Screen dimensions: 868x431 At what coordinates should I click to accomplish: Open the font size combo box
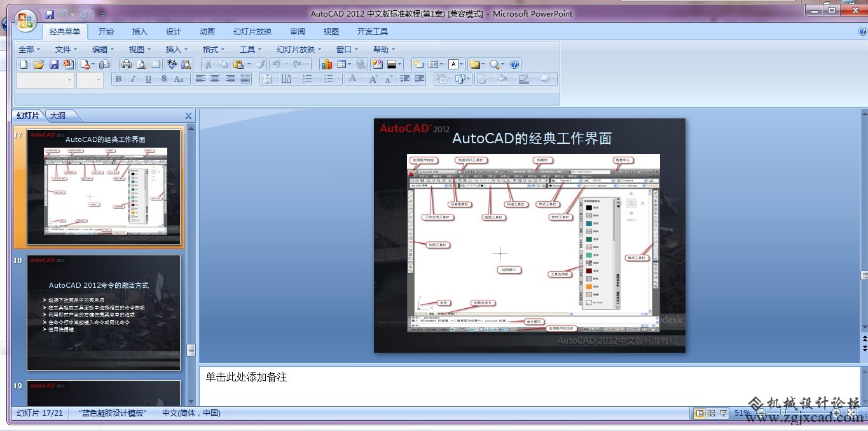pos(90,80)
